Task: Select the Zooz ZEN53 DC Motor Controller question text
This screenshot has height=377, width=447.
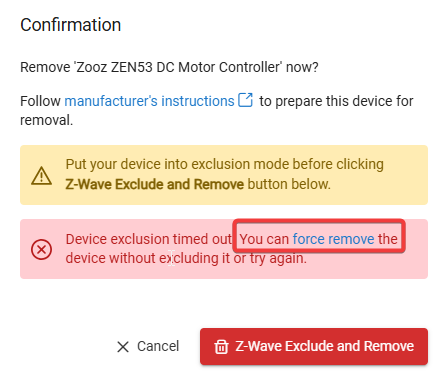Action: click(169, 67)
